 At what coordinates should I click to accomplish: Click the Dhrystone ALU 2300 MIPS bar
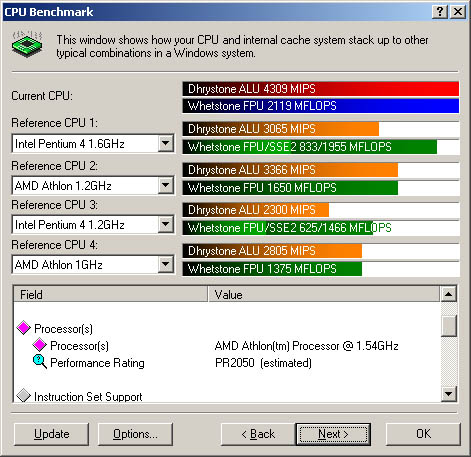[x=256, y=210]
